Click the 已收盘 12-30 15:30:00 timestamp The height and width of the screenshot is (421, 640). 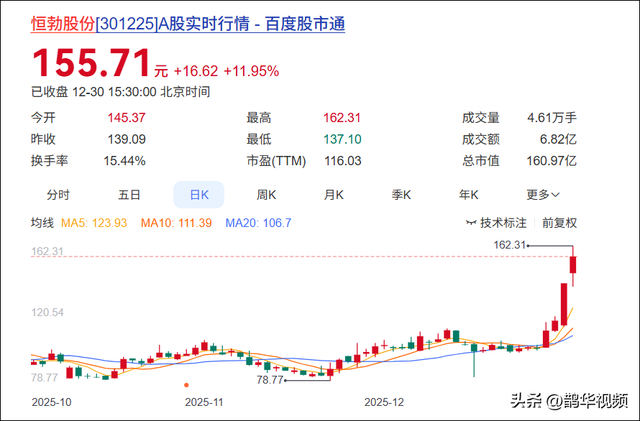pyautogui.click(x=120, y=92)
